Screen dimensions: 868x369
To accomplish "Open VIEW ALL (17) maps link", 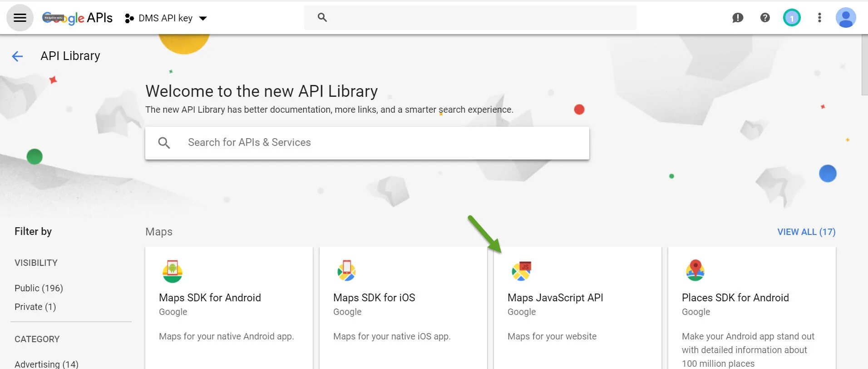I will (806, 232).
